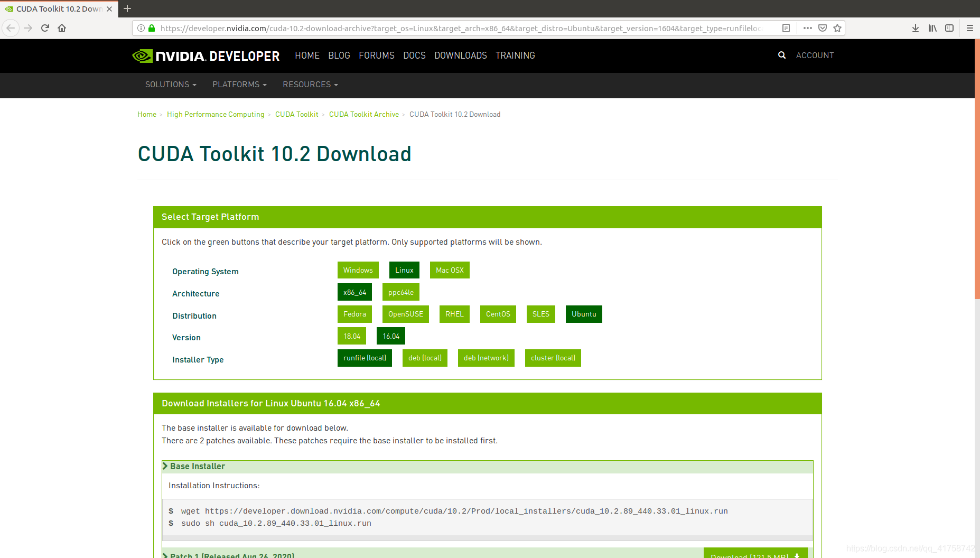980x558 pixels.
Task: Choose x86_64 architecture
Action: (354, 292)
